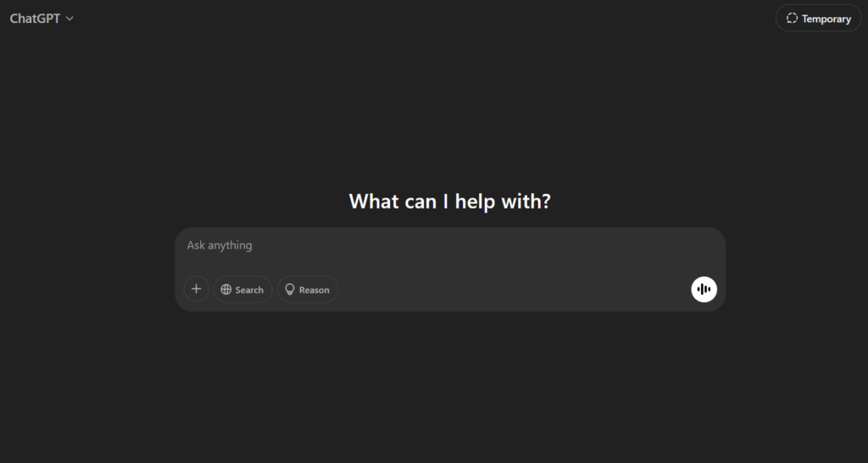Screen dimensions: 868x463
Task: Click the ChatGPT title text
Action: [35, 18]
